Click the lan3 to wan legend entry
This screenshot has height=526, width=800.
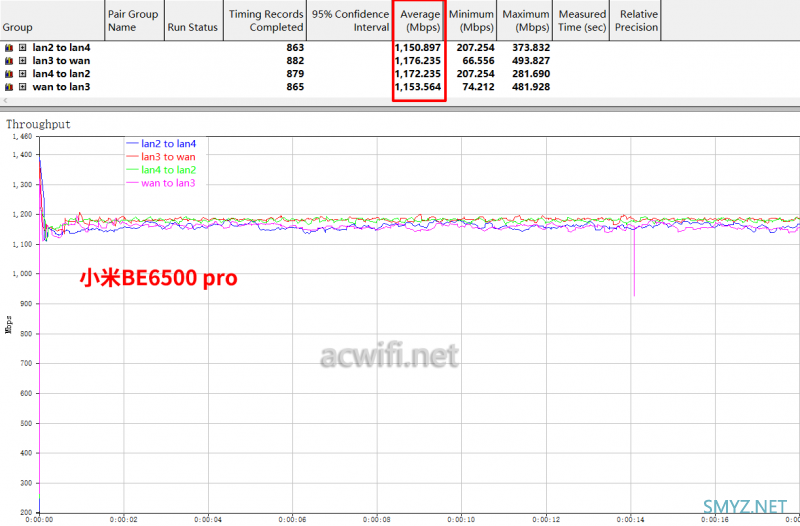pyautogui.click(x=168, y=157)
